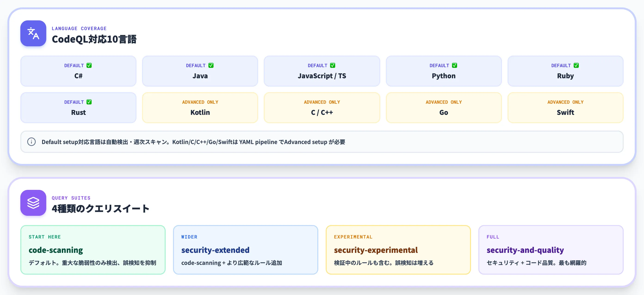This screenshot has height=295, width=644.
Task: Click the QUERY SUITES section label
Action: 71,198
